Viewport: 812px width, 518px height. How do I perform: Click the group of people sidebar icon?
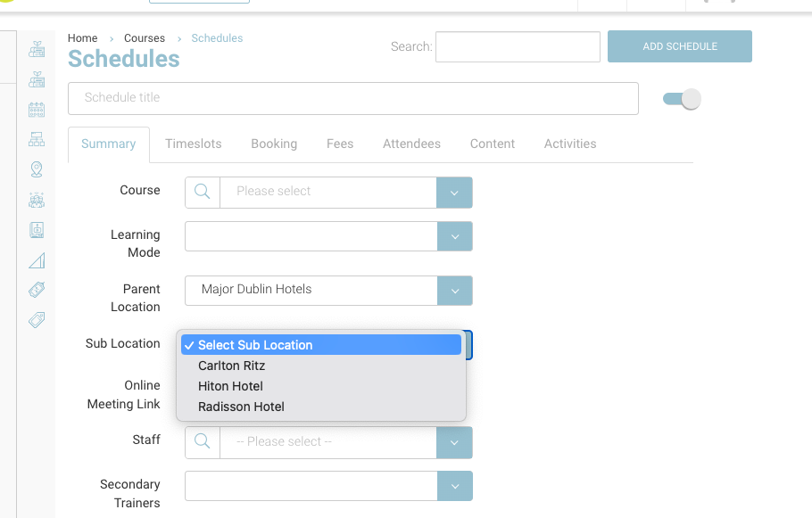37,200
